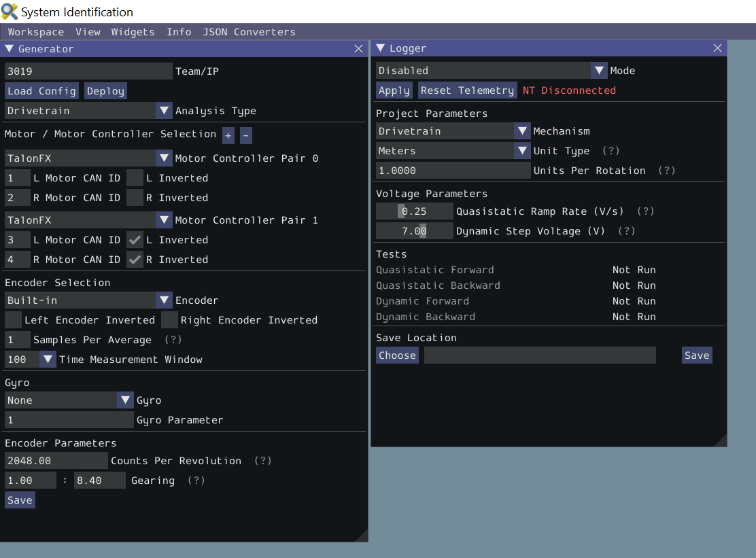Image resolution: width=756 pixels, height=558 pixels.
Task: Open the Workspace menu
Action: point(35,32)
